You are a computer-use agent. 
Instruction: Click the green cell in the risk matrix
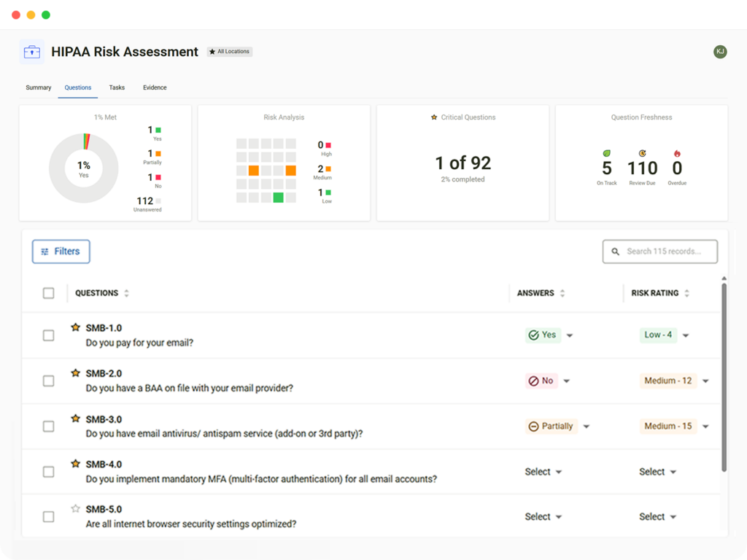[278, 197]
